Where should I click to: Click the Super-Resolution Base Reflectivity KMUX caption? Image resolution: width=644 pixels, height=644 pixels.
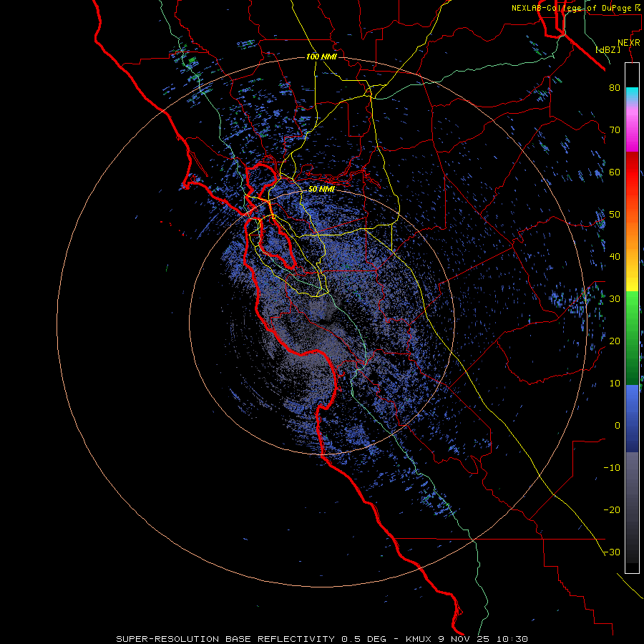321,639
